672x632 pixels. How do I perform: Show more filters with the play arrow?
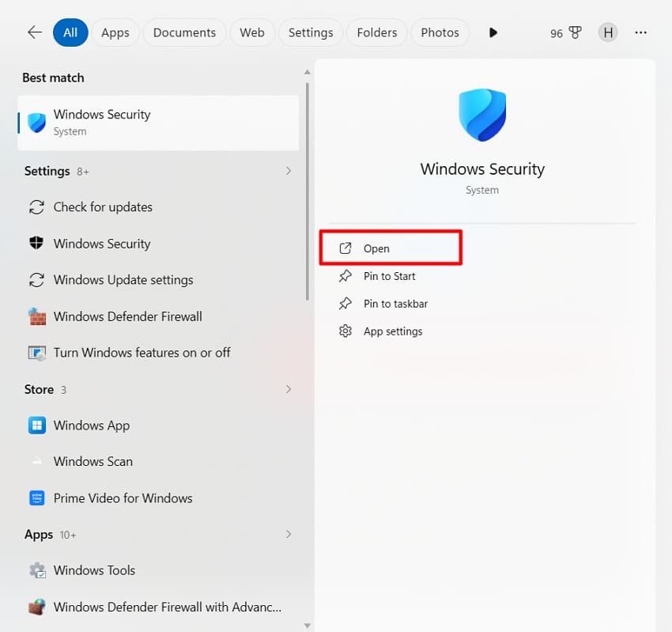(493, 32)
